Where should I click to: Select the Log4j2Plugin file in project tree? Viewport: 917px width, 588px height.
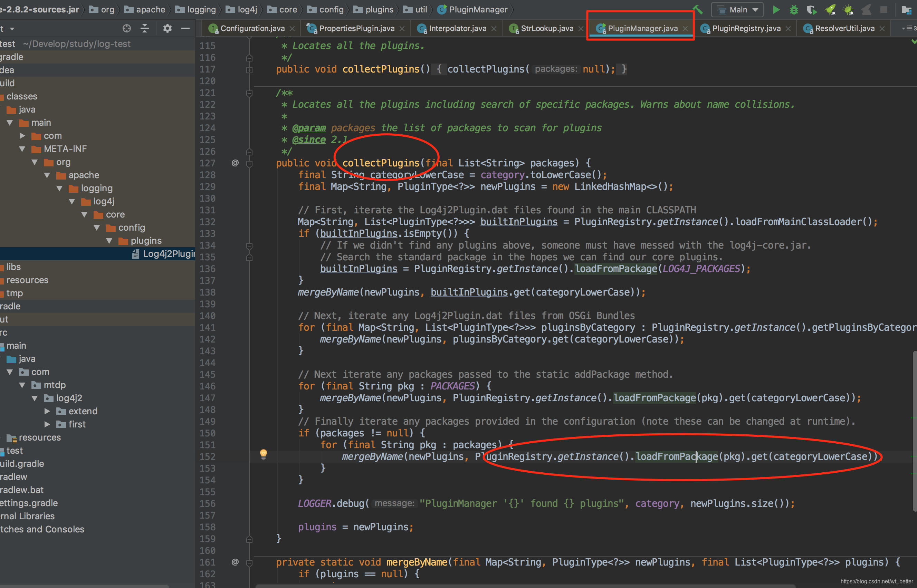pos(164,253)
